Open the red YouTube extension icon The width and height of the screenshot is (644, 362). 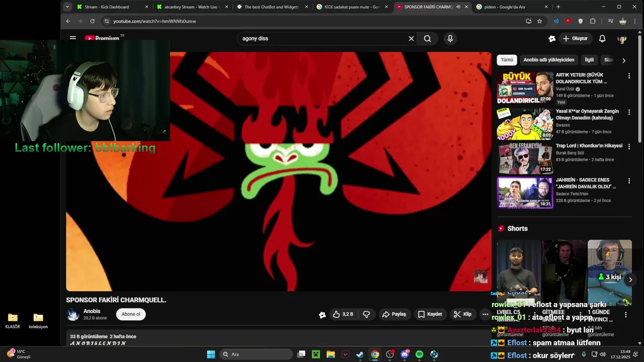[569, 21]
